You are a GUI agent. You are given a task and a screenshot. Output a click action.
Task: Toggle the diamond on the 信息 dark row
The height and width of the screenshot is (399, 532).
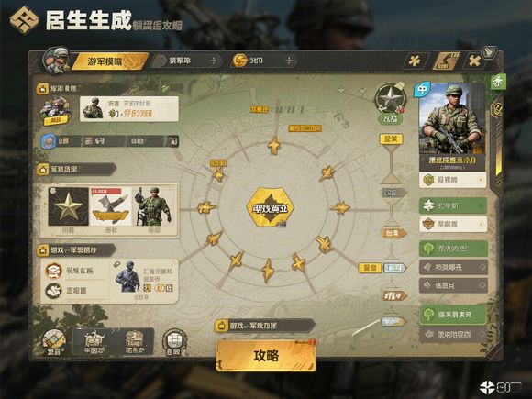click(482, 285)
